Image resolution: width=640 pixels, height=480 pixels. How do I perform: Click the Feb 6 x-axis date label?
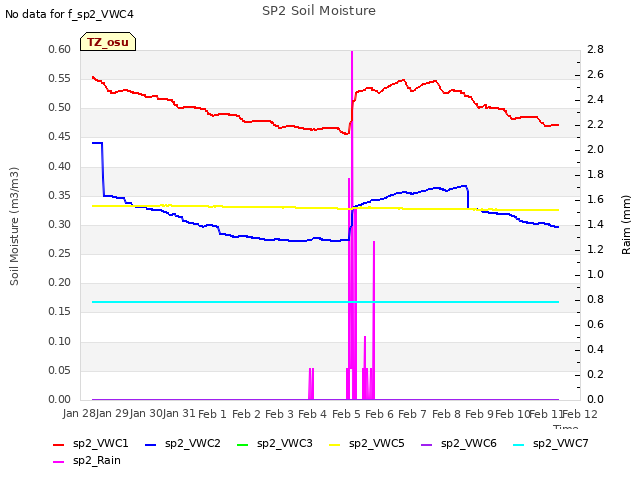[379, 414]
